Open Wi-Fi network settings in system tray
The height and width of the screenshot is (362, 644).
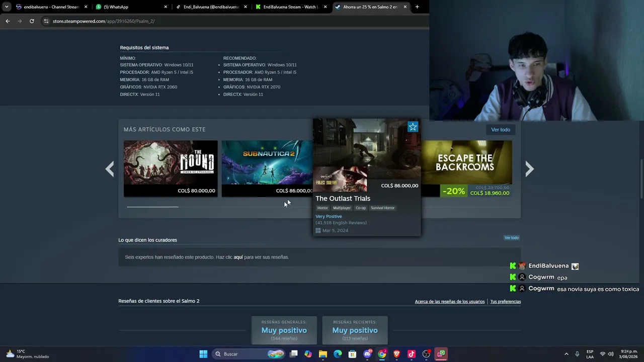coord(602,354)
